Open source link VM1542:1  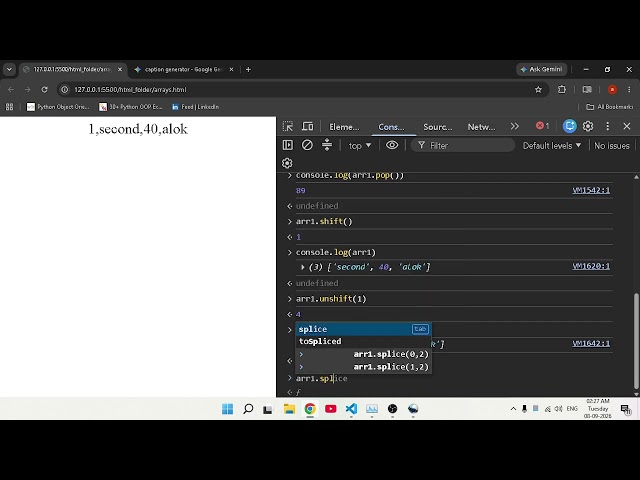591,190
